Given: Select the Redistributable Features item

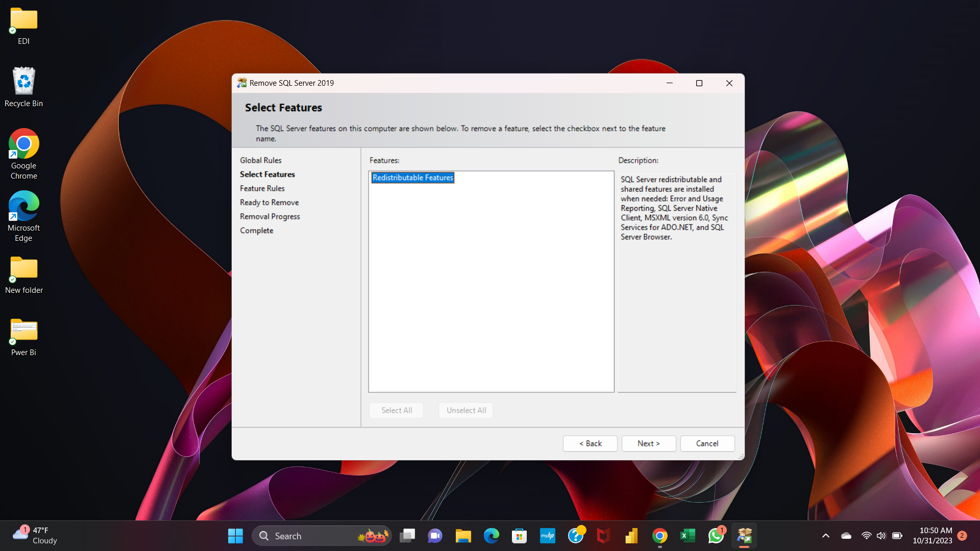Looking at the screenshot, I should (412, 178).
